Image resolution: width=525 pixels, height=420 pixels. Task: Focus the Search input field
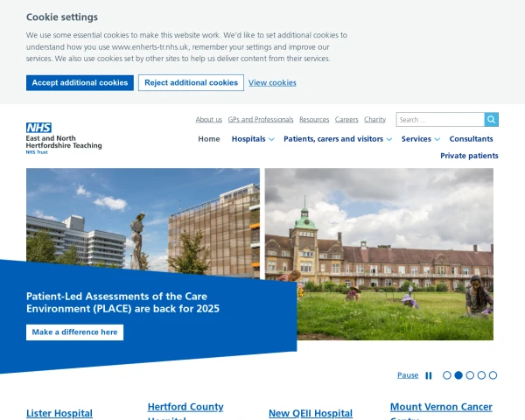pyautogui.click(x=440, y=120)
